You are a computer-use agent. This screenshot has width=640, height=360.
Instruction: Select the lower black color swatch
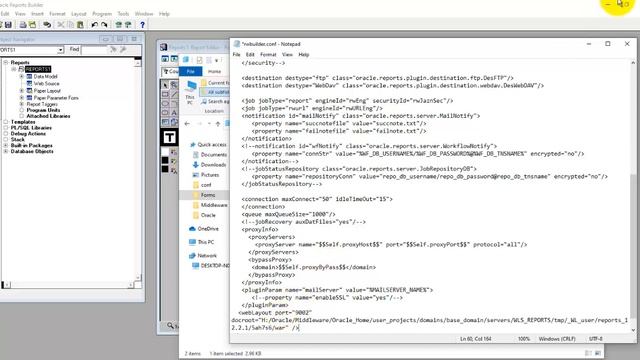tap(165, 169)
